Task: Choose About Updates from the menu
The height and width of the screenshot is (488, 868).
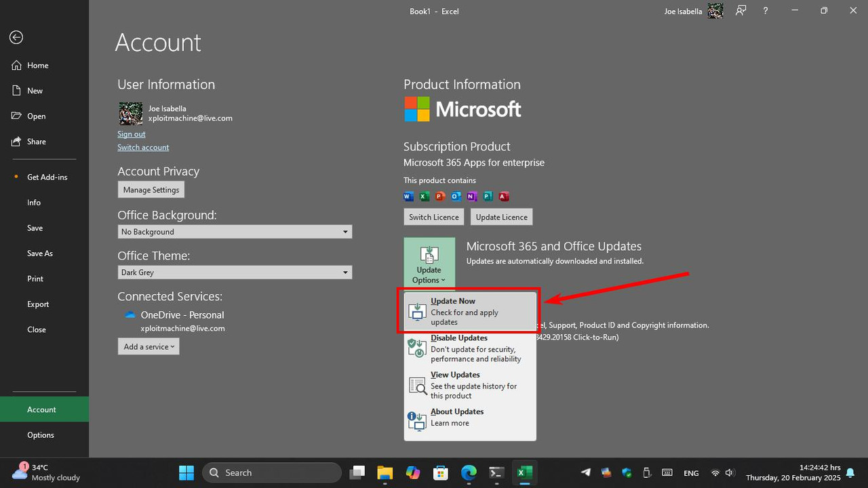Action: (470, 418)
